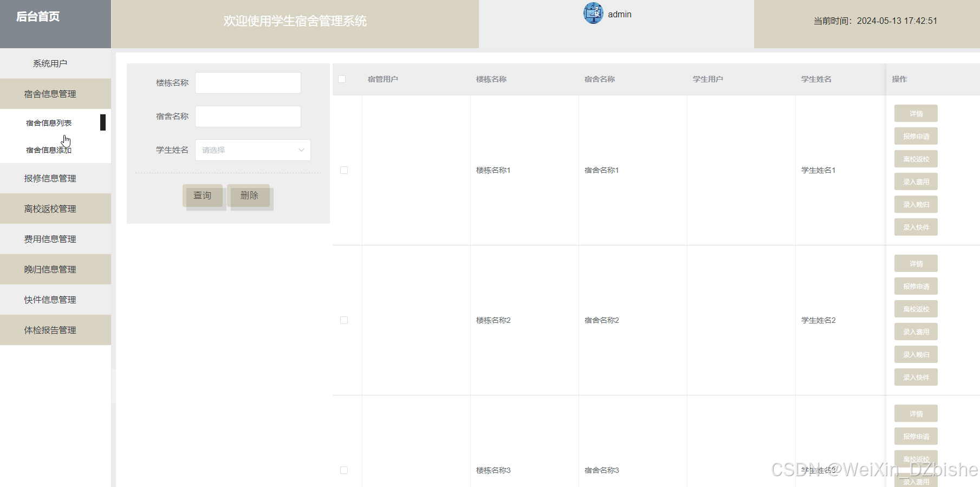Viewport: 980px width, 487px height.
Task: Click 离校返校 for 学生姓名2 row
Action: coord(916,309)
